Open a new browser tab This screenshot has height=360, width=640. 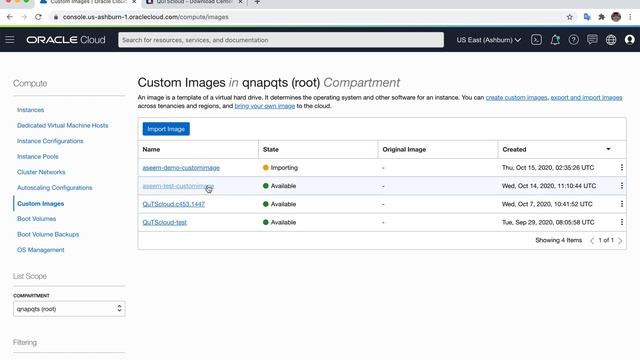point(257,2)
